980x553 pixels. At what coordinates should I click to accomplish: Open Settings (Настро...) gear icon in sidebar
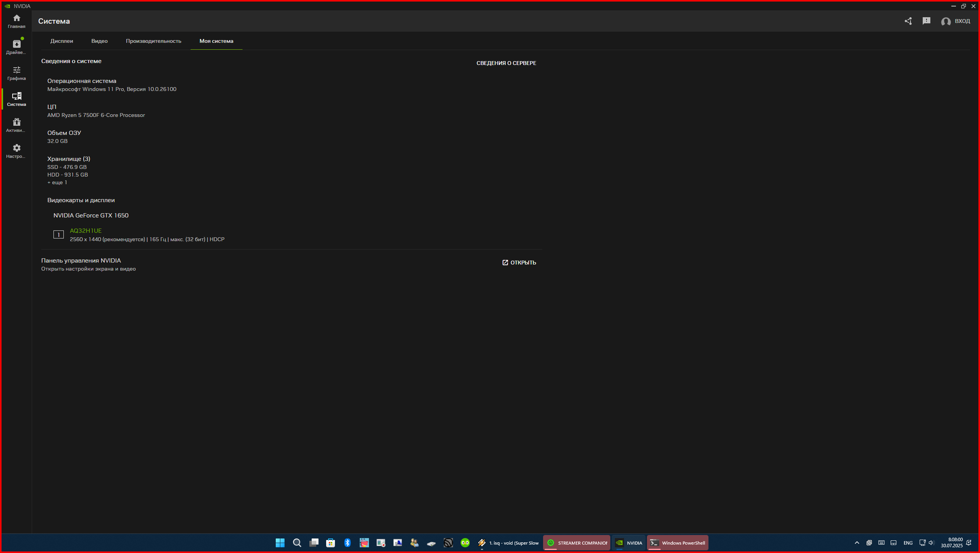16,151
